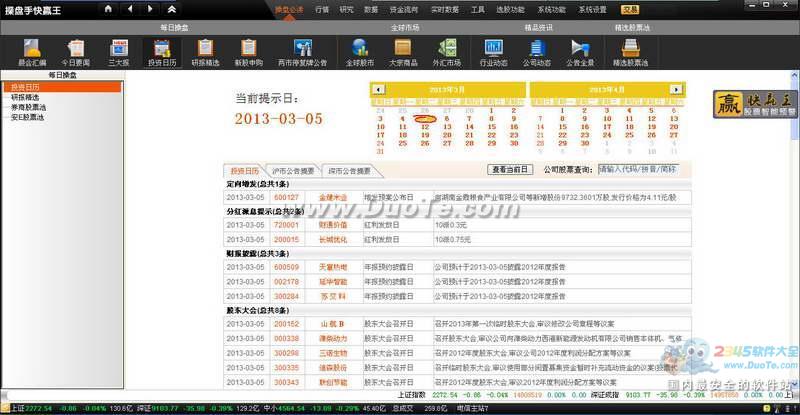800x415 pixels.
Task: Select March 12 in 2013年3月 calendar
Action: (425, 127)
